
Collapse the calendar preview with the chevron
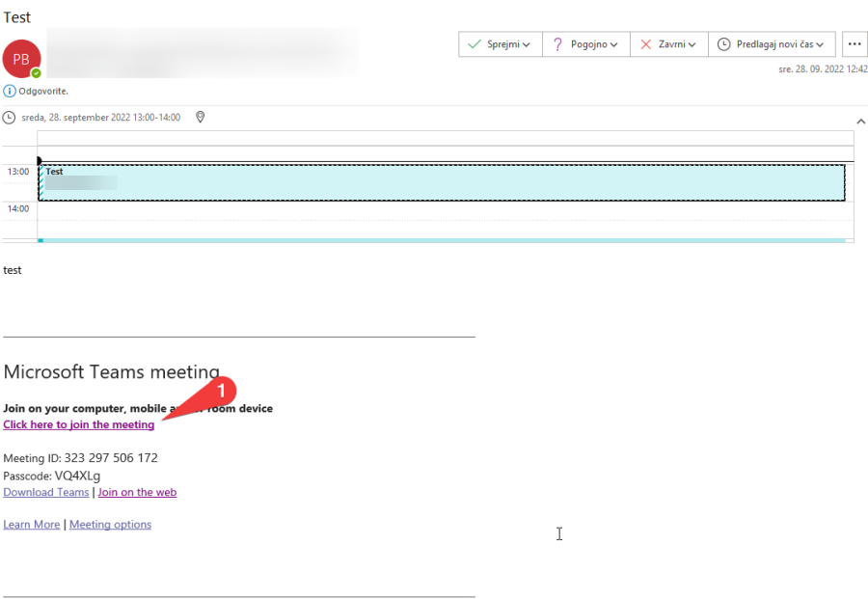coord(860,121)
